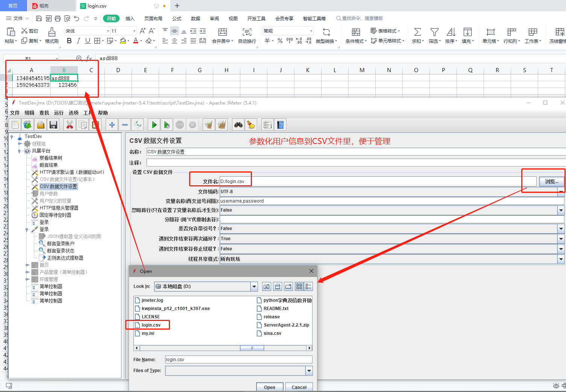Viewport: 566px width, 392px height.
Task: Open JMeter 运行 menu
Action: click(59, 113)
